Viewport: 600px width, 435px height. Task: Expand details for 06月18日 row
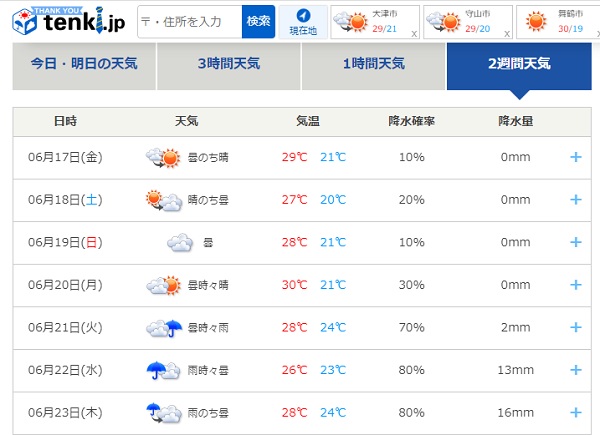pos(575,200)
